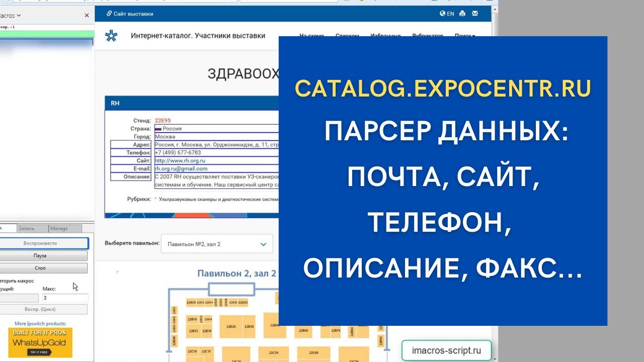Select booth 22A10 on the map
644x362 pixels.
click(x=191, y=303)
